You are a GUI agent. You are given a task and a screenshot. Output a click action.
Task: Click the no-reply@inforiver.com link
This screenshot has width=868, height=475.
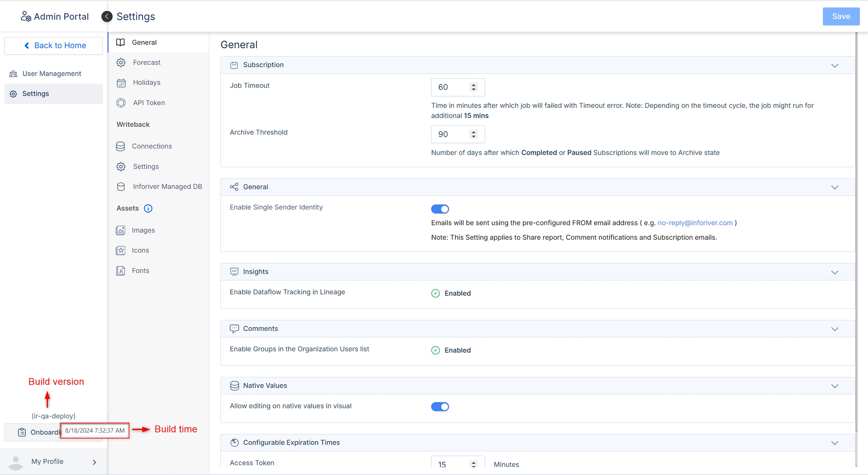(695, 223)
